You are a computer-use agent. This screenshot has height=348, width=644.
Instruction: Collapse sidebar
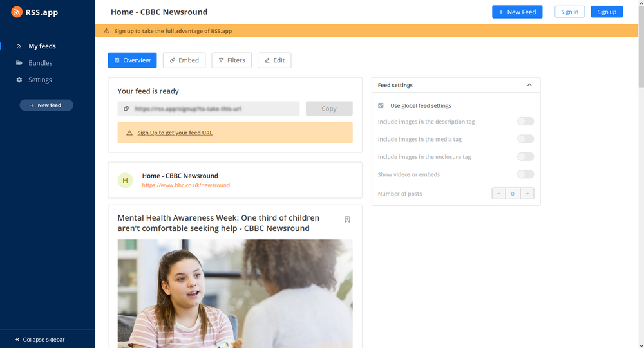(x=40, y=340)
